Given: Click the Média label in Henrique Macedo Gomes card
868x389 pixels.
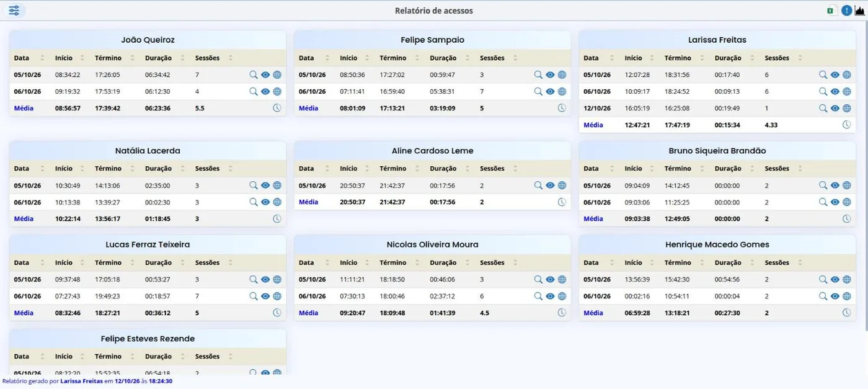Looking at the screenshot, I should point(593,313).
